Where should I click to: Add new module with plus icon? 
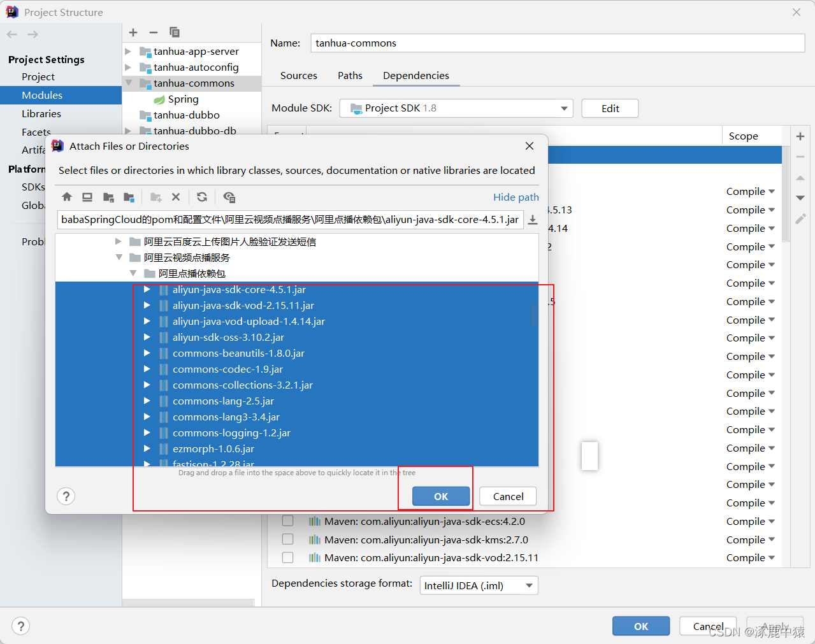tap(133, 32)
